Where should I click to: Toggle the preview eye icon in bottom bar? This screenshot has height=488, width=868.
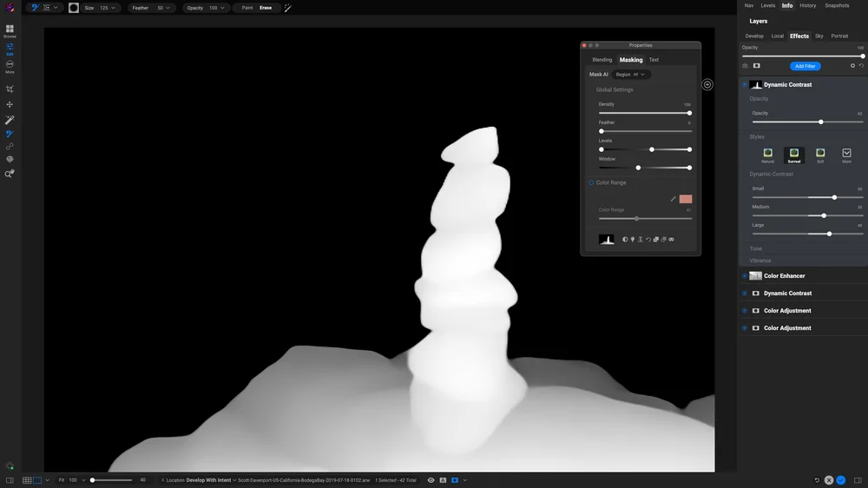[431, 480]
